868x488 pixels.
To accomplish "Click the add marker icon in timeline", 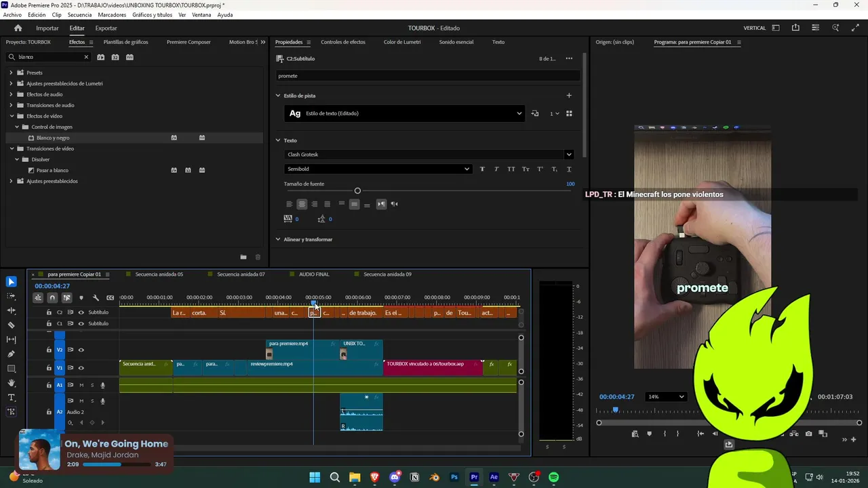I will click(x=81, y=298).
